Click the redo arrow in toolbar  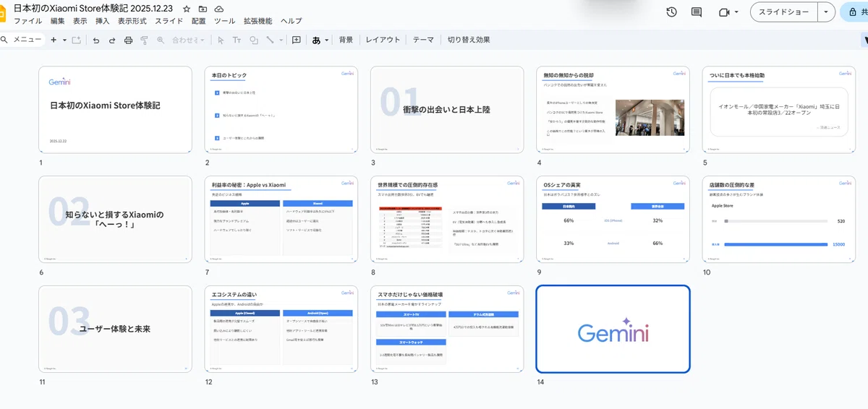pyautogui.click(x=112, y=40)
